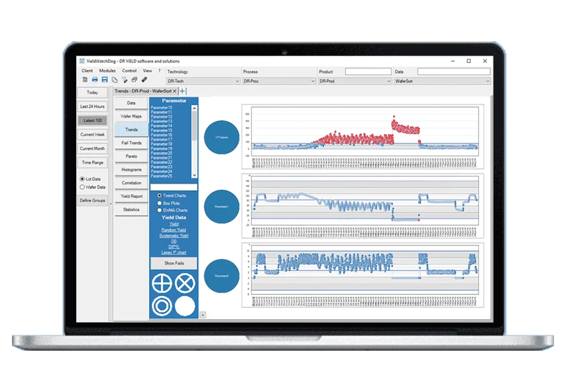Open the Statistics module
The height and width of the screenshot is (392, 566).
coord(131,210)
